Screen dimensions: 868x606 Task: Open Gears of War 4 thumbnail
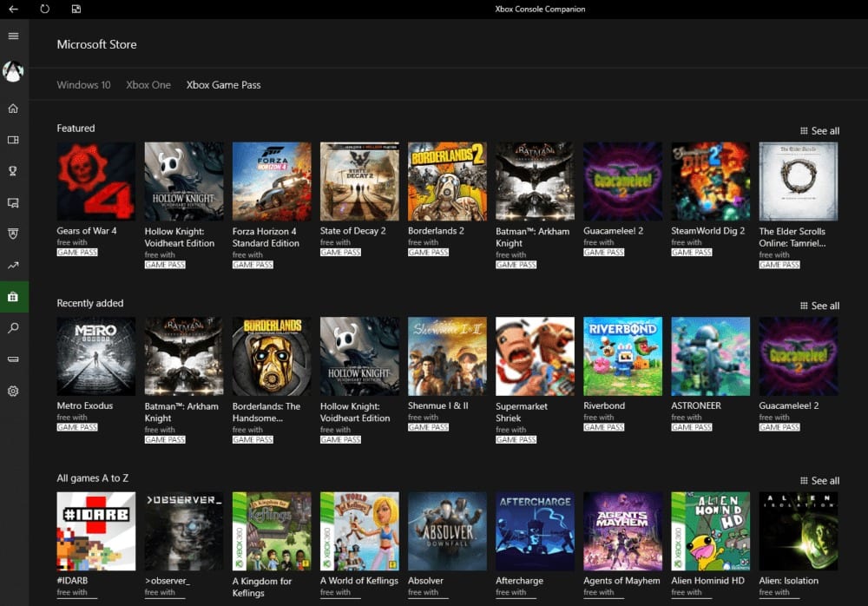click(95, 181)
